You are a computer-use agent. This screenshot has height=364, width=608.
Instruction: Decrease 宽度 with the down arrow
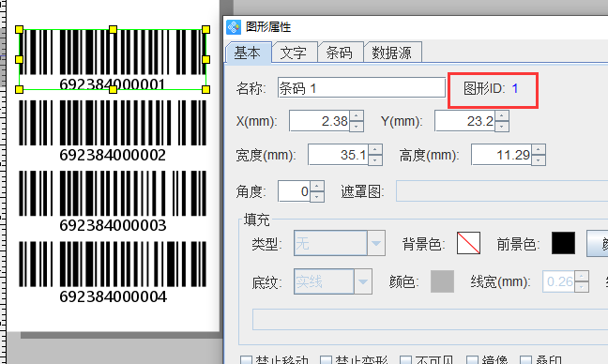coord(375,160)
